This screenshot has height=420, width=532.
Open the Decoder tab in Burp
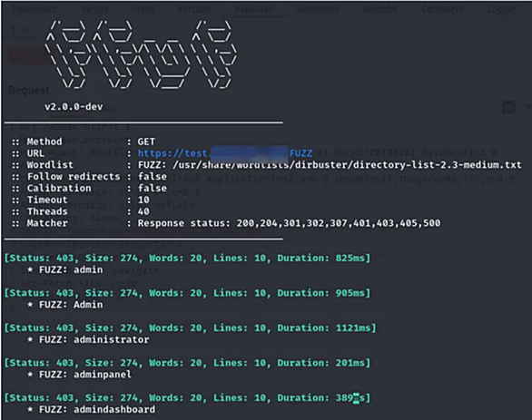[380, 9]
